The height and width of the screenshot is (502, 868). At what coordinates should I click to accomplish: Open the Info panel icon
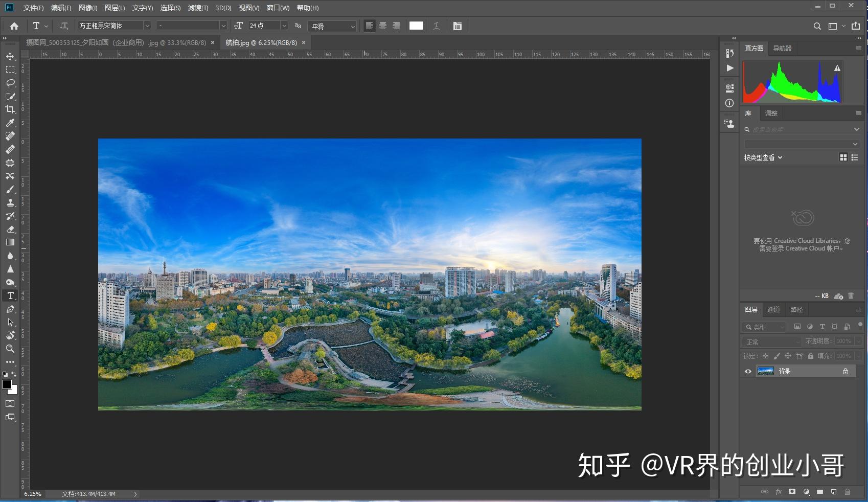point(729,103)
